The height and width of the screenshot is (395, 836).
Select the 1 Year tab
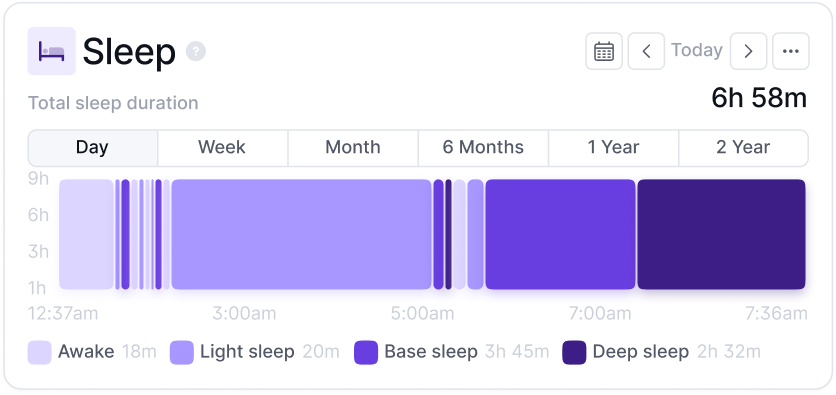click(x=613, y=148)
